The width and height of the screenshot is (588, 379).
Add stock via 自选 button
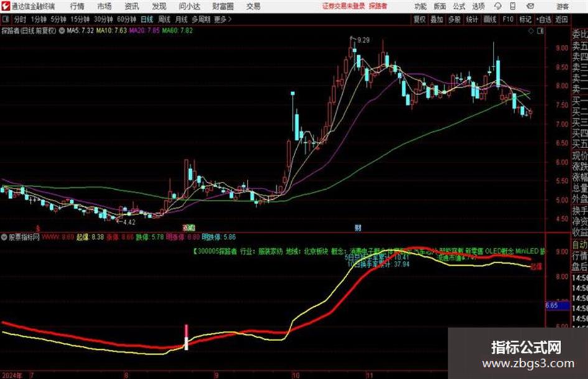click(543, 19)
